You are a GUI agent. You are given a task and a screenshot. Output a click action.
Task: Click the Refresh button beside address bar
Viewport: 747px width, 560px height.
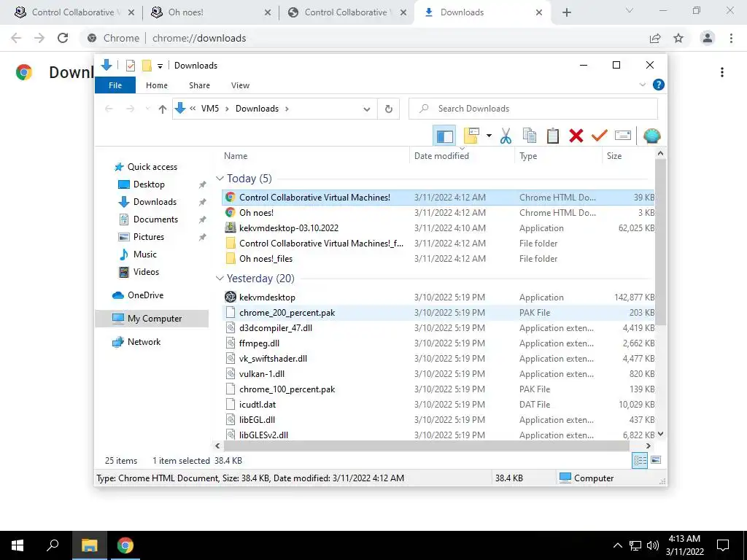click(389, 109)
